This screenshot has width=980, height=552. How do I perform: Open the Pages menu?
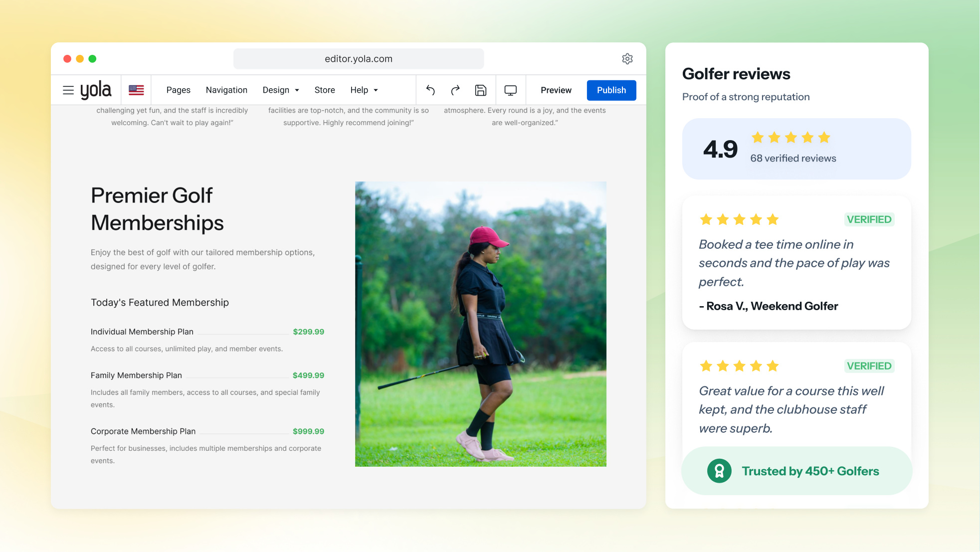click(x=179, y=90)
